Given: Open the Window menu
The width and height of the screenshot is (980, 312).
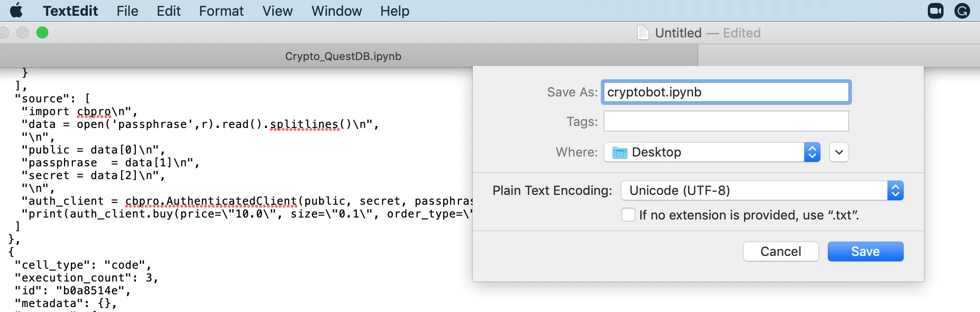Looking at the screenshot, I should click(336, 11).
